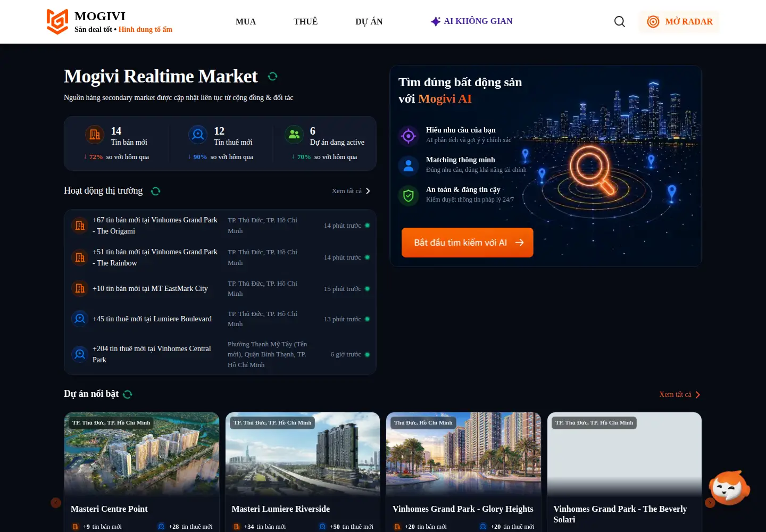Image resolution: width=766 pixels, height=532 pixels.
Task: Click the Mogivi logo icon
Action: 57,21
